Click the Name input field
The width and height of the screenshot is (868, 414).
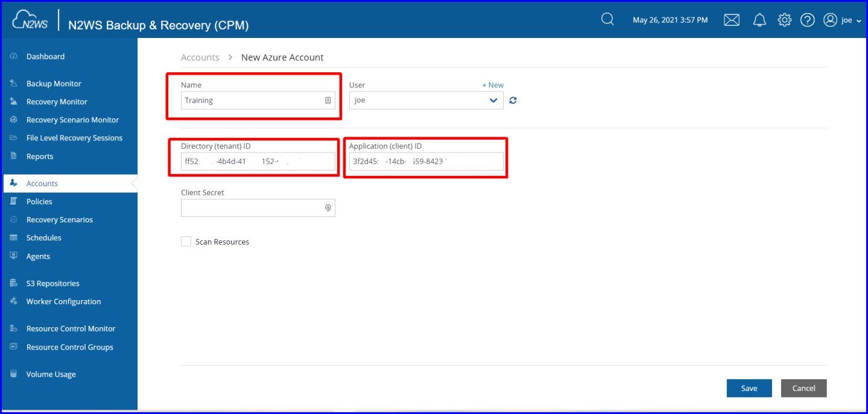click(258, 101)
